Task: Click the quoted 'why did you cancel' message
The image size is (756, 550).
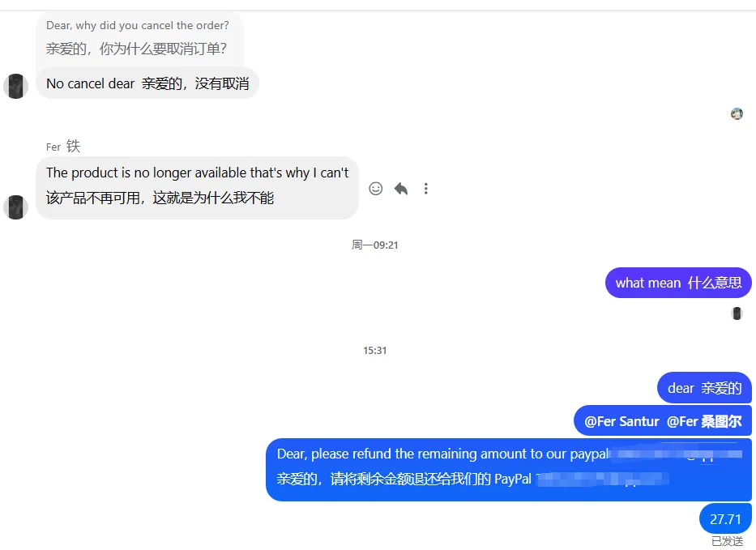Action: (139, 38)
